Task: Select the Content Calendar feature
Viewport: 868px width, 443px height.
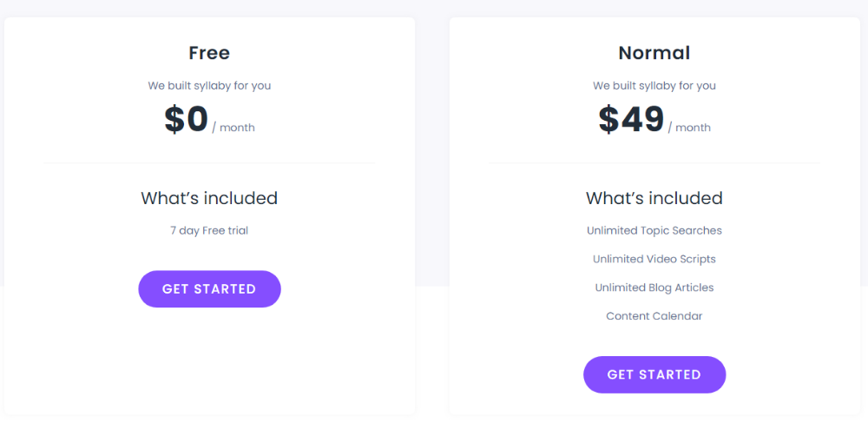Action: point(654,316)
